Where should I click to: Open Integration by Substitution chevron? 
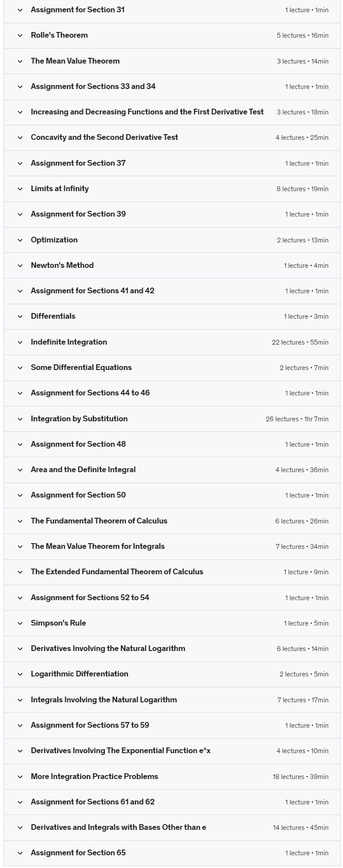point(20,419)
